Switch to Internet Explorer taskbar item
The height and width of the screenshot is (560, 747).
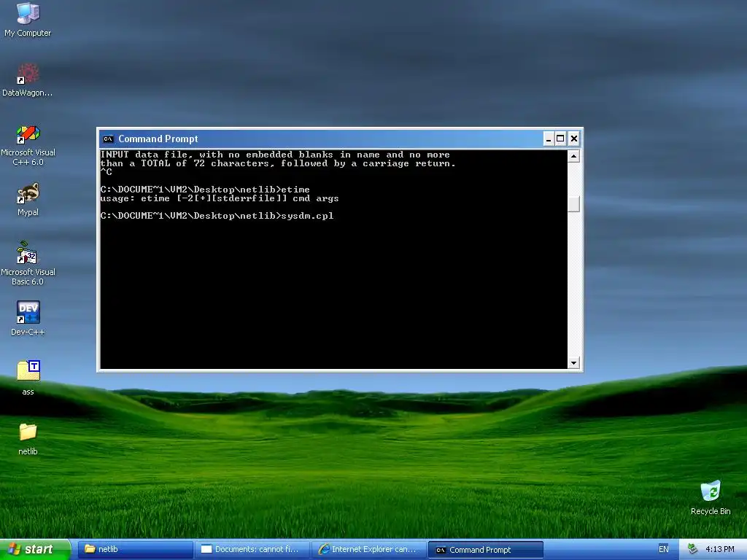pyautogui.click(x=369, y=550)
